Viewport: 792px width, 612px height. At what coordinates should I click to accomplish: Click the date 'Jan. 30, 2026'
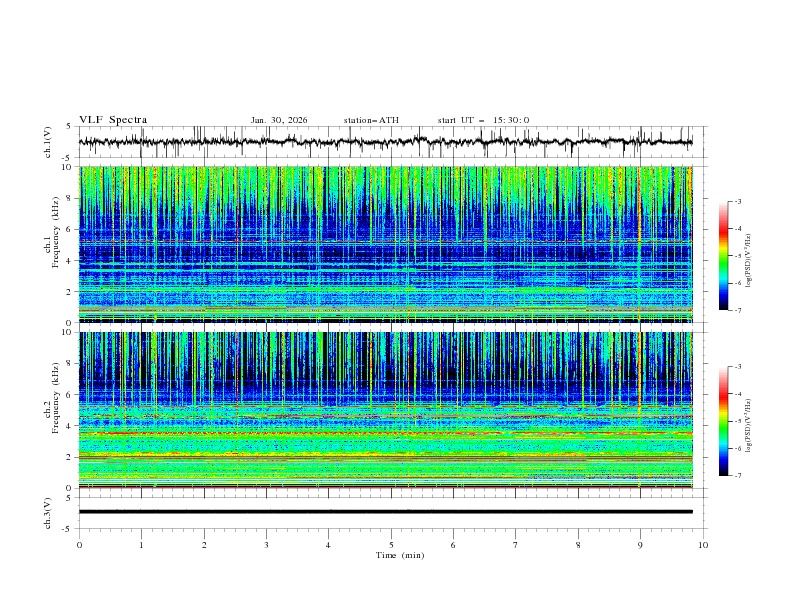pos(279,120)
